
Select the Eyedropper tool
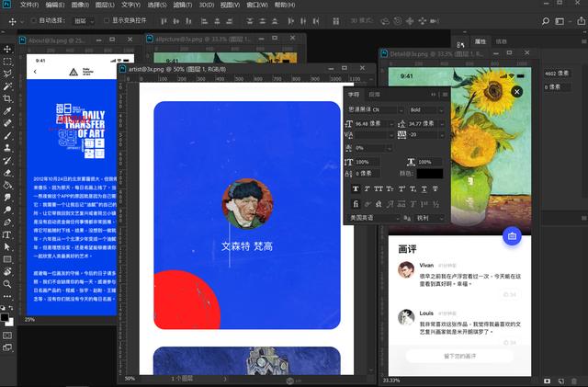[7, 111]
